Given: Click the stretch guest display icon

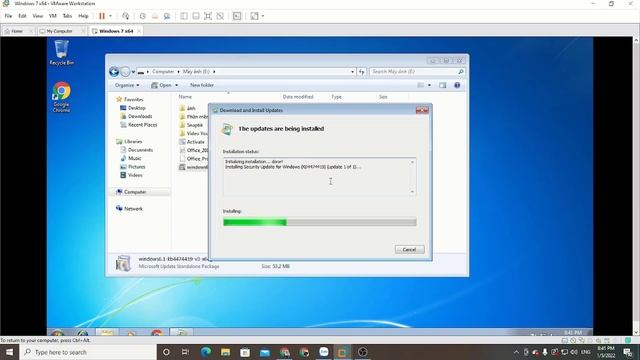Looking at the screenshot, I should 254,16.
